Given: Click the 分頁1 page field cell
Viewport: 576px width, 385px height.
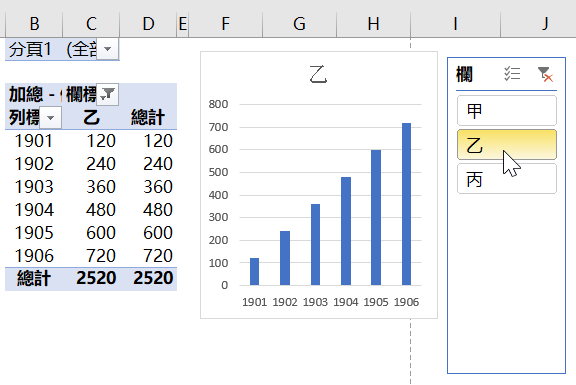Looking at the screenshot, I should coord(34,49).
